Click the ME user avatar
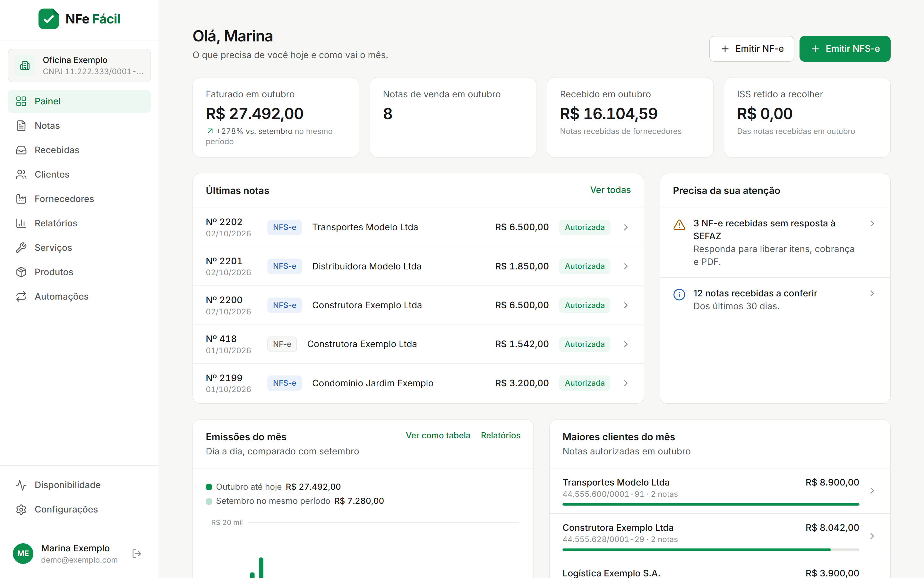The height and width of the screenshot is (578, 924). (23, 554)
